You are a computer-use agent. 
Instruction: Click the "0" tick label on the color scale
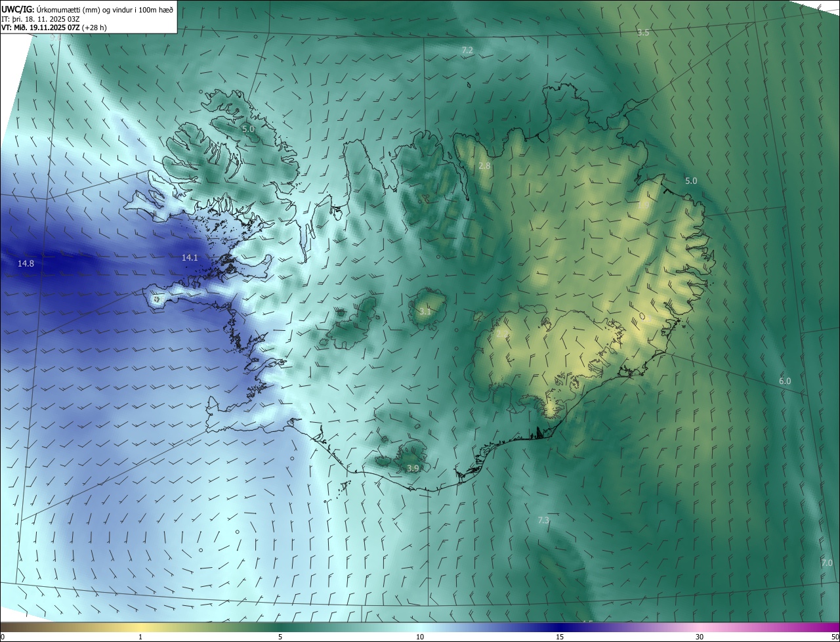(3, 637)
